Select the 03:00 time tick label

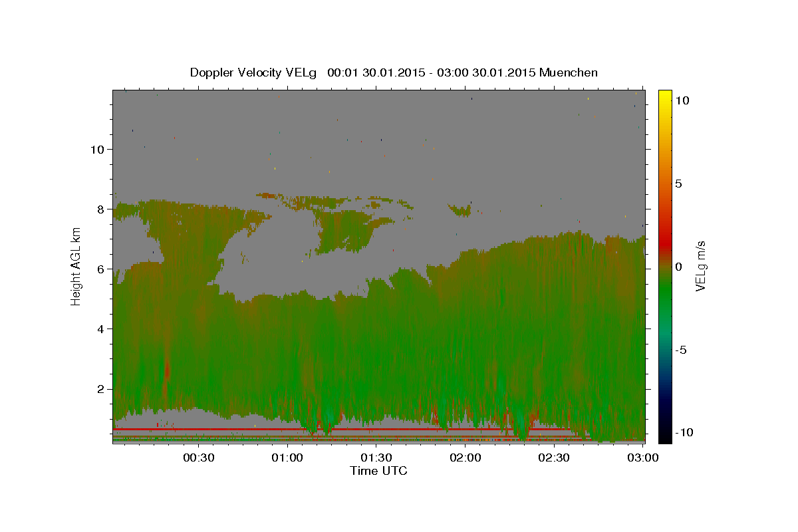click(643, 458)
